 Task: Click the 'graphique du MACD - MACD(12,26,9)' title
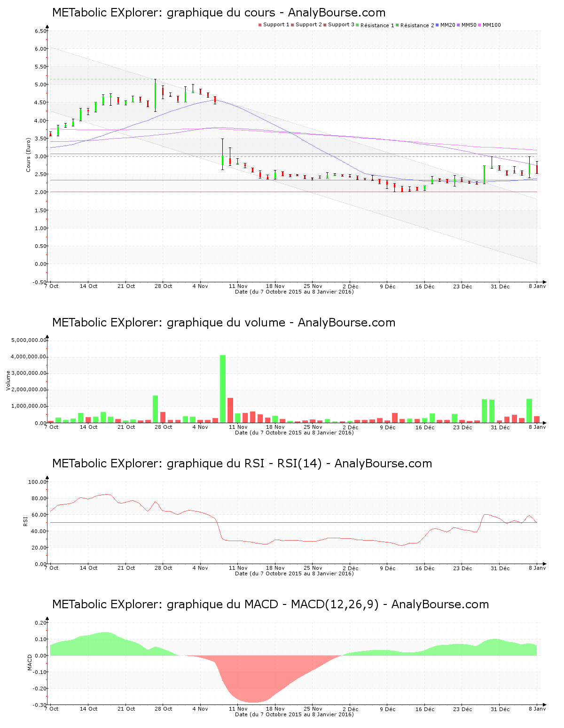(x=271, y=604)
